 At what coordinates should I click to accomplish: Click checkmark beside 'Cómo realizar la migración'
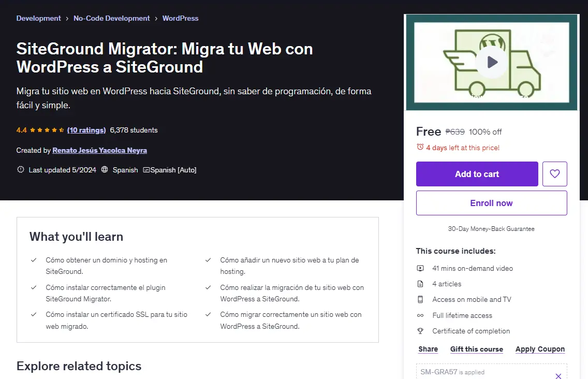pos(208,287)
